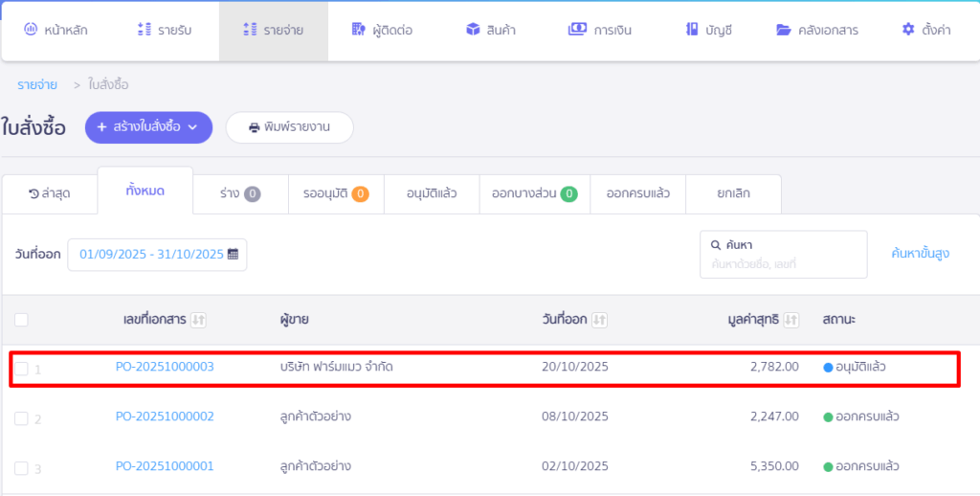Click the calendar icon in date range field

233,255
